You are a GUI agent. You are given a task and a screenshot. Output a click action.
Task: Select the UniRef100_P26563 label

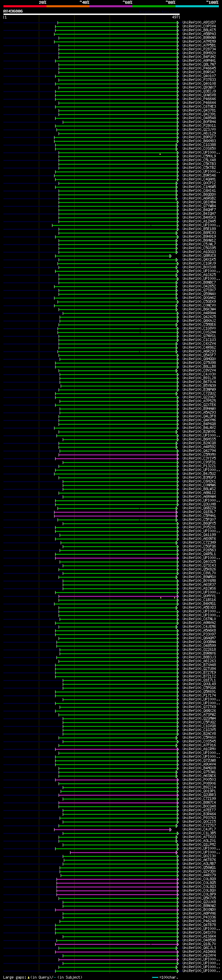[199, 550]
